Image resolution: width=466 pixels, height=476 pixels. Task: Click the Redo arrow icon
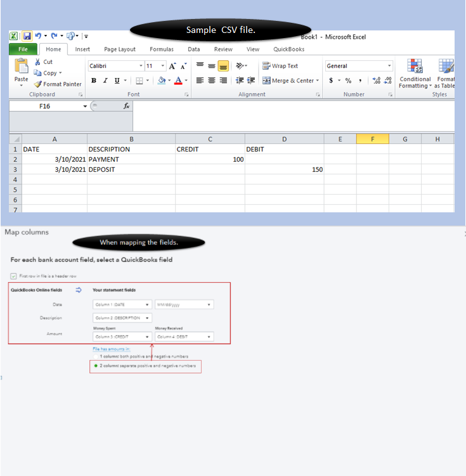click(54, 36)
